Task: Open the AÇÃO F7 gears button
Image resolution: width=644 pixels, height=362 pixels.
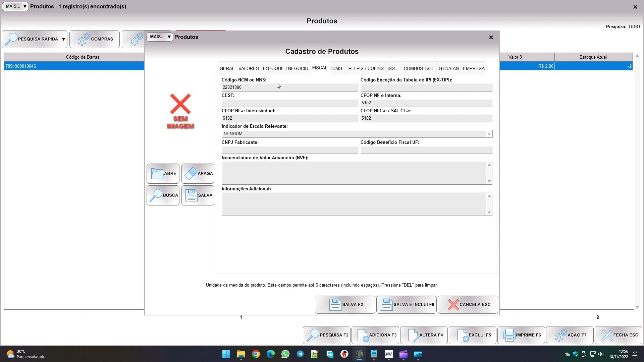Action: 570,335
